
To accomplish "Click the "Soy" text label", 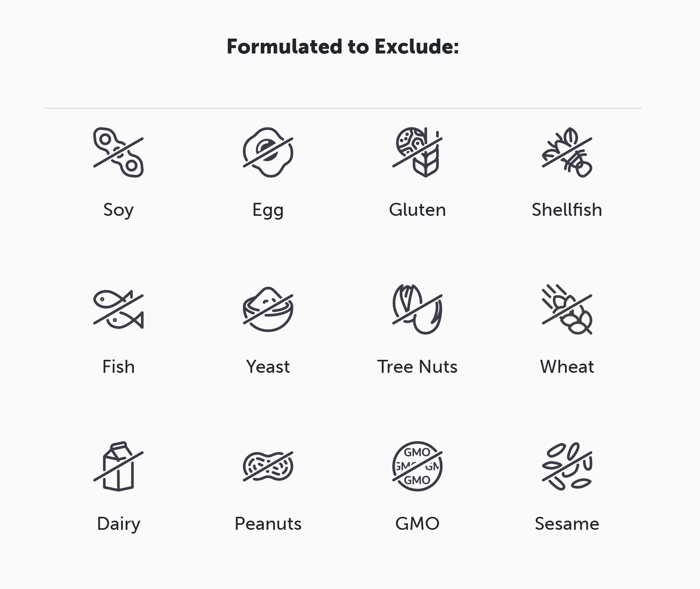I will click(118, 210).
